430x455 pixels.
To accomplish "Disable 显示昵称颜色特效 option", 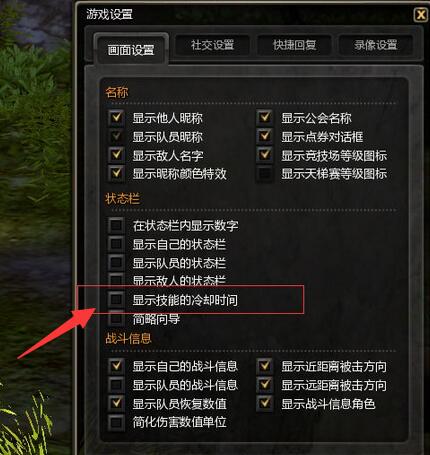I will point(116,173).
